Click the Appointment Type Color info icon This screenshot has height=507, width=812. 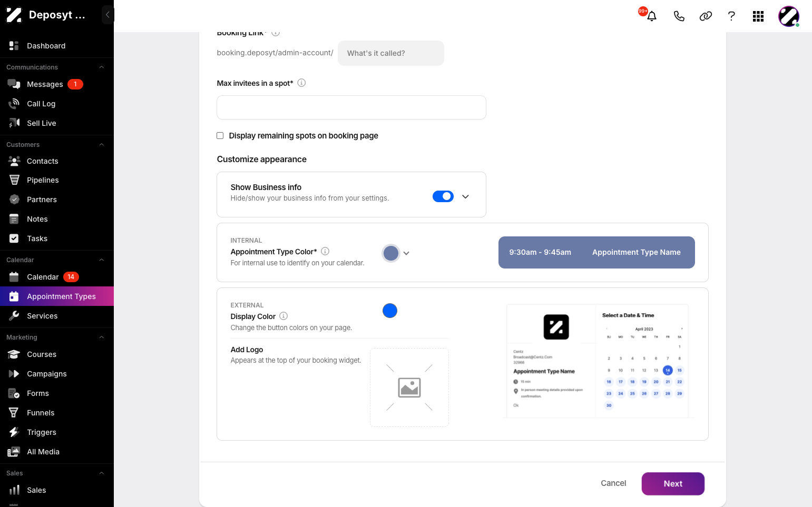[325, 251]
